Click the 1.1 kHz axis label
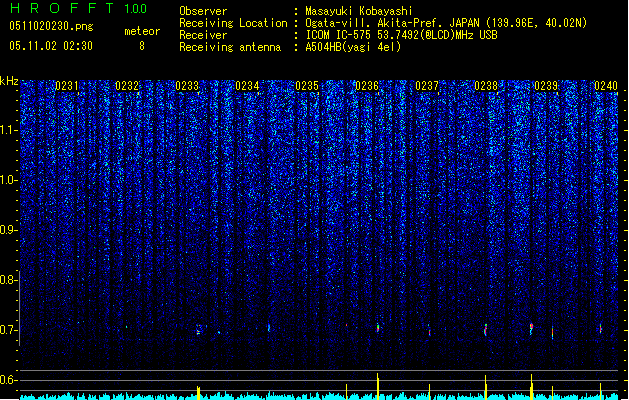629x400 pixels. point(8,130)
